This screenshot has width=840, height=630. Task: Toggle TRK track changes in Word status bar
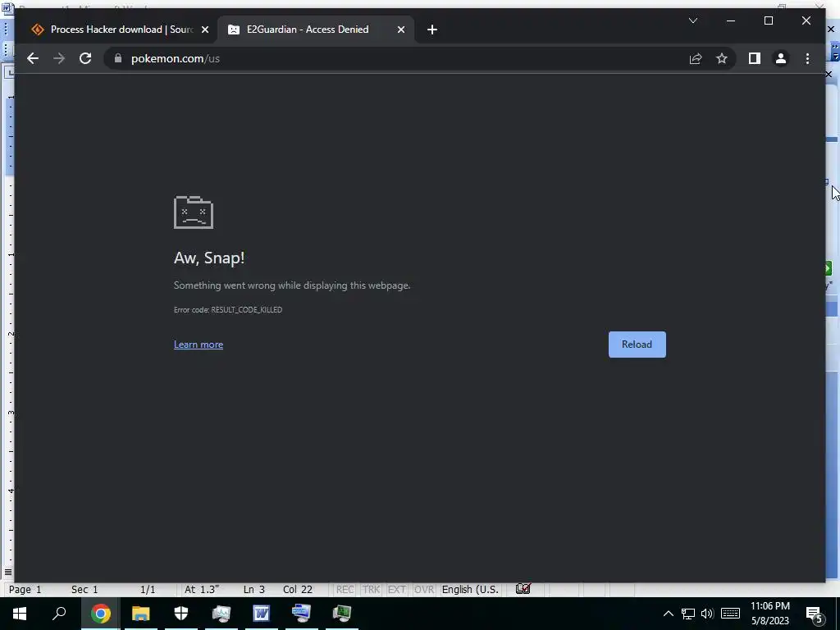pyautogui.click(x=371, y=589)
